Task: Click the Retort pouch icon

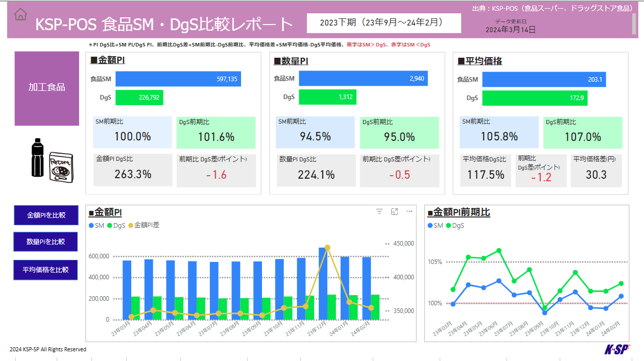Action: coord(61,167)
